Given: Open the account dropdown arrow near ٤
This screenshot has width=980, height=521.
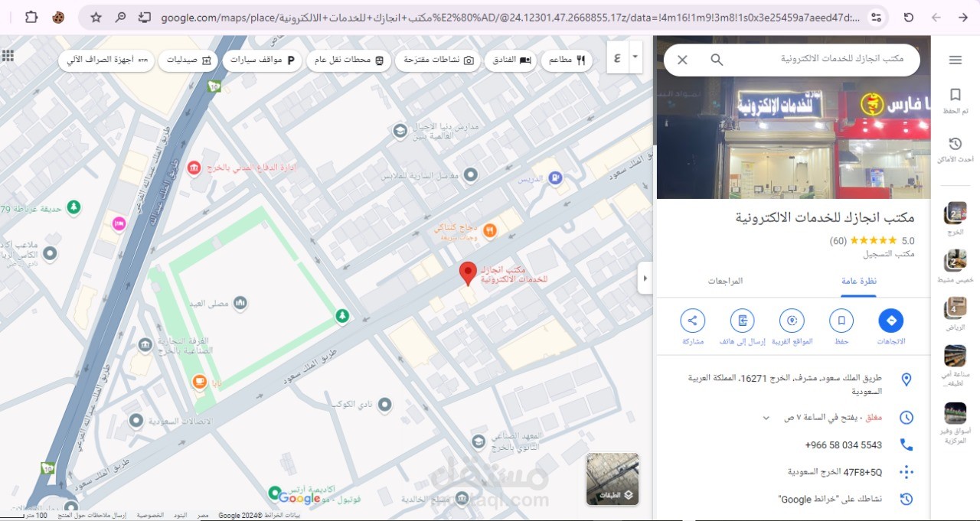Looking at the screenshot, I should click(x=634, y=57).
